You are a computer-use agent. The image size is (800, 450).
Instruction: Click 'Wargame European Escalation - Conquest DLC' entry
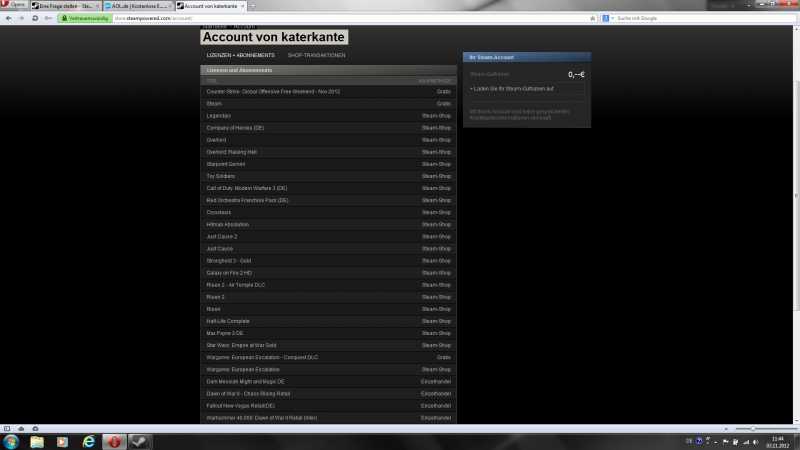pos(329,358)
